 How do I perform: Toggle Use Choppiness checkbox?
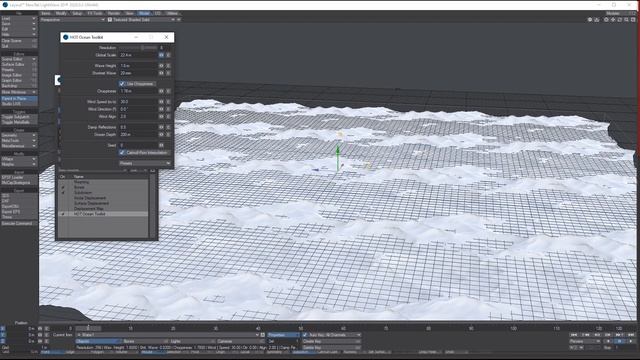122,84
